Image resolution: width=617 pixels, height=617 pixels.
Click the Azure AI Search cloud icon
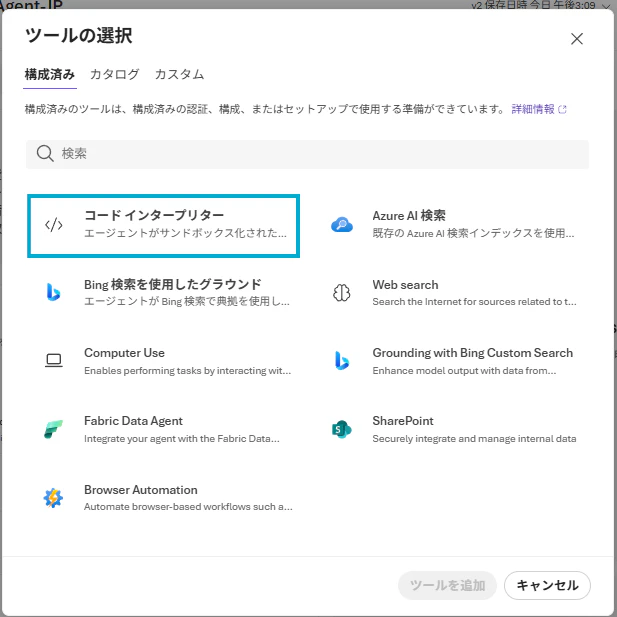(342, 225)
